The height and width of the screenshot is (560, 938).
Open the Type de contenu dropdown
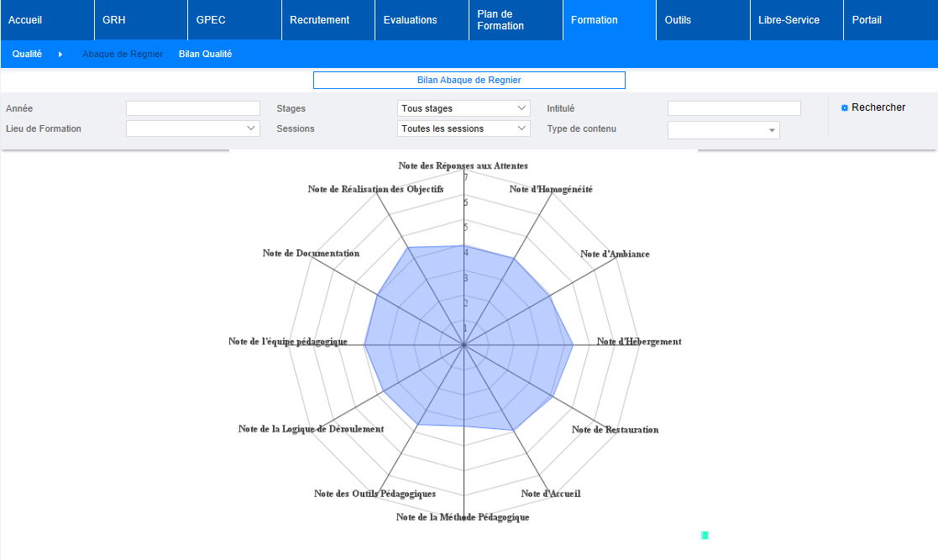723,129
